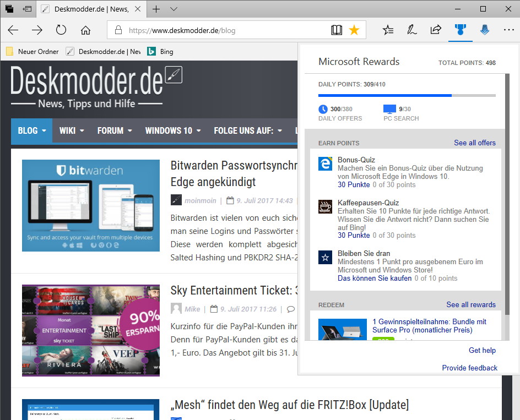Open the Deskmodder.de favorites bar bookmark
The height and width of the screenshot is (420, 520).
[x=103, y=51]
